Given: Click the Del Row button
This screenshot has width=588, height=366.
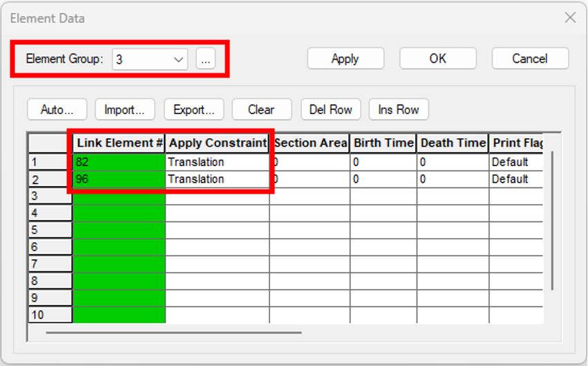Looking at the screenshot, I should 330,109.
